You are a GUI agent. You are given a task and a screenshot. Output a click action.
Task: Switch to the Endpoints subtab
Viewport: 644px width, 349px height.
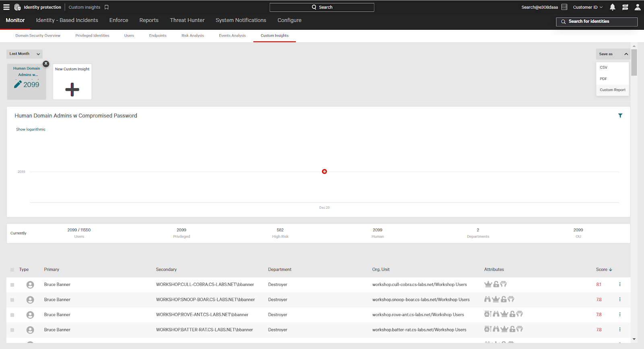click(158, 36)
